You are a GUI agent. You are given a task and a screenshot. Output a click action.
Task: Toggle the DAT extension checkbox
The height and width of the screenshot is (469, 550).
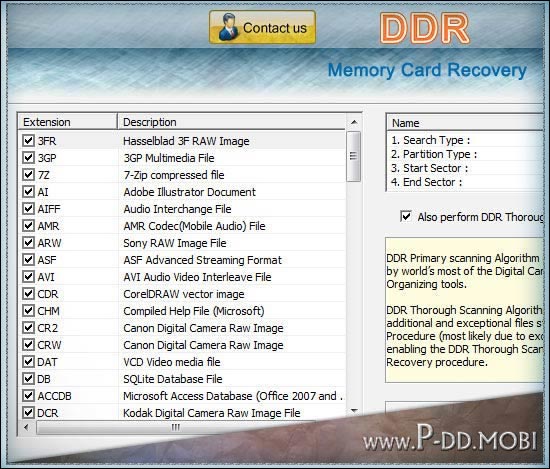pos(28,362)
